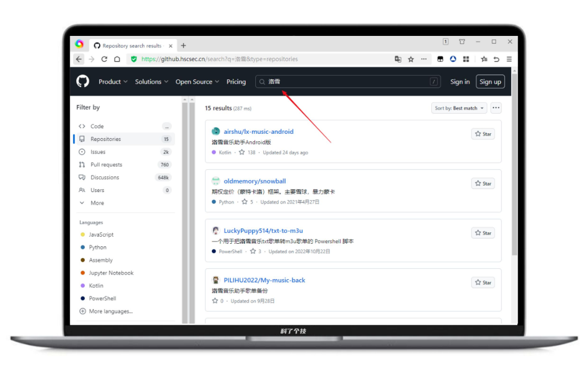Screen dimensions: 588x377
Task: Open the browser skin shirt icon
Action: [x=462, y=41]
